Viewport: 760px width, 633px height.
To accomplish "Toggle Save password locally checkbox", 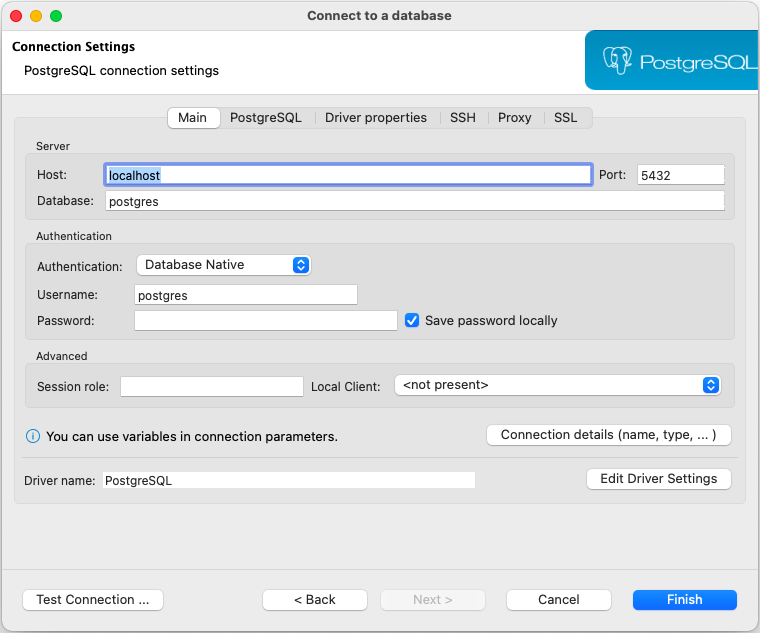I will (412, 320).
